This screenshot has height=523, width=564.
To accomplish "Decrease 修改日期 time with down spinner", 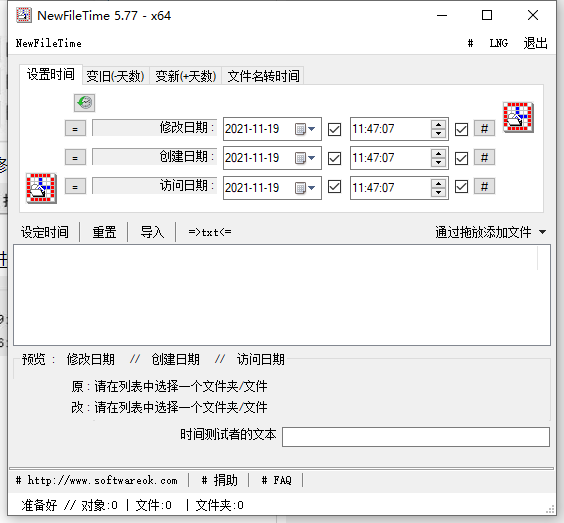I will [x=438, y=133].
